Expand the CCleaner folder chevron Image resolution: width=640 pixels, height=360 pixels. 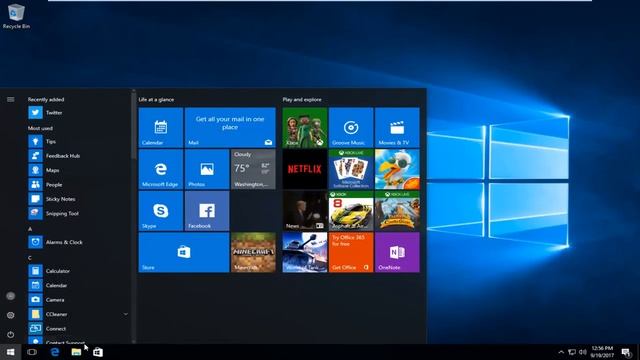point(126,314)
